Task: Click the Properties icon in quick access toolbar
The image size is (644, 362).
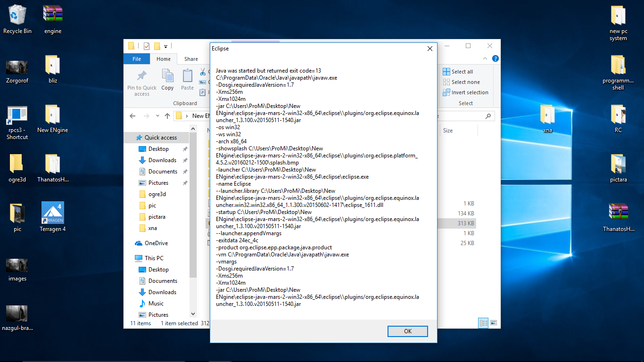Action: [146, 46]
